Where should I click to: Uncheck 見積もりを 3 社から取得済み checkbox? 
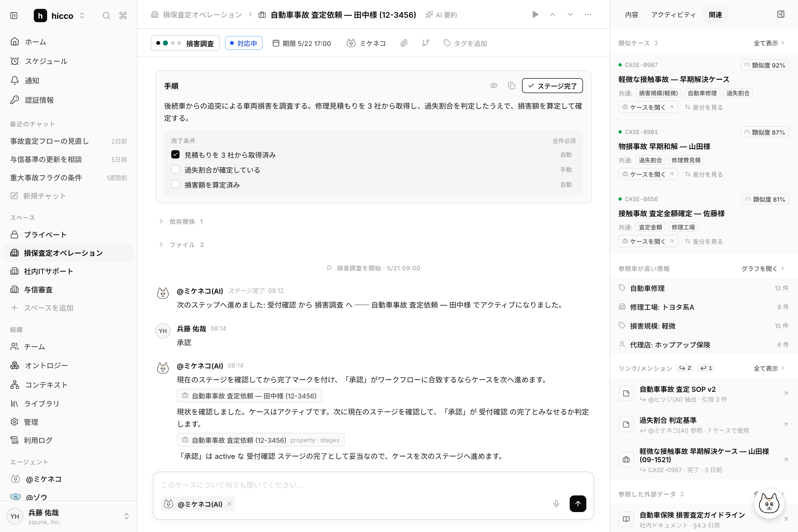[x=175, y=154]
